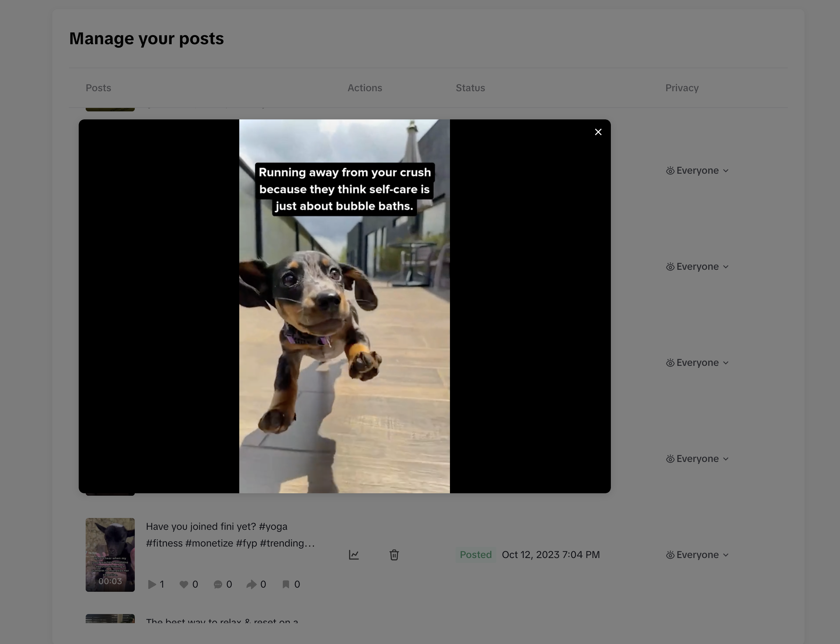Open the goat yoga video thumbnail
Viewport: 840px width, 644px height.
110,554
